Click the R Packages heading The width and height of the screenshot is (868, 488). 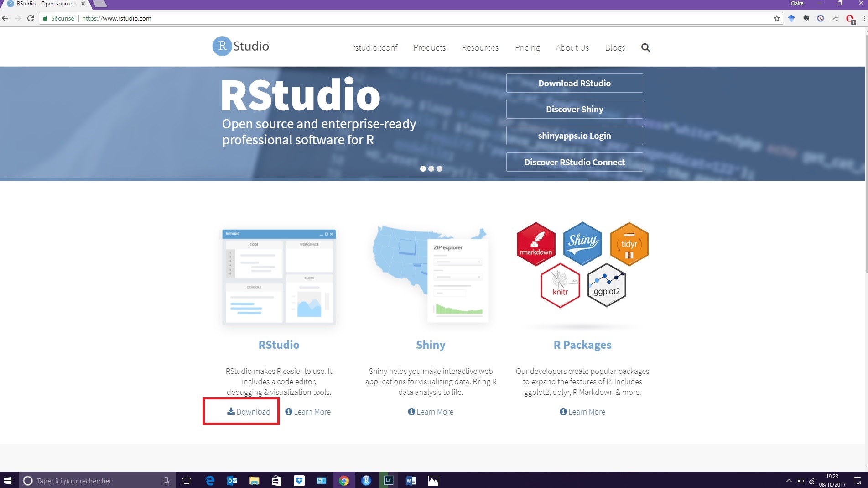coord(582,345)
